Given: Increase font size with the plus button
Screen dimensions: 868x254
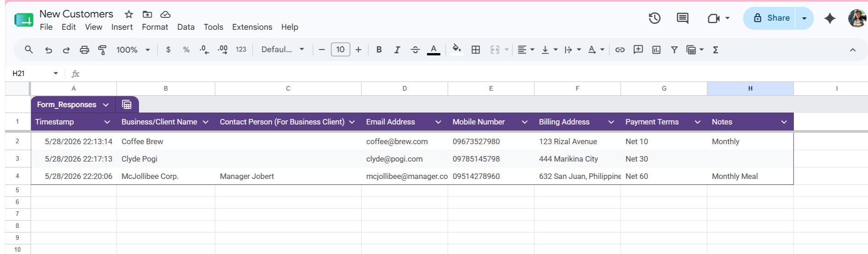Looking at the screenshot, I should click(x=358, y=49).
